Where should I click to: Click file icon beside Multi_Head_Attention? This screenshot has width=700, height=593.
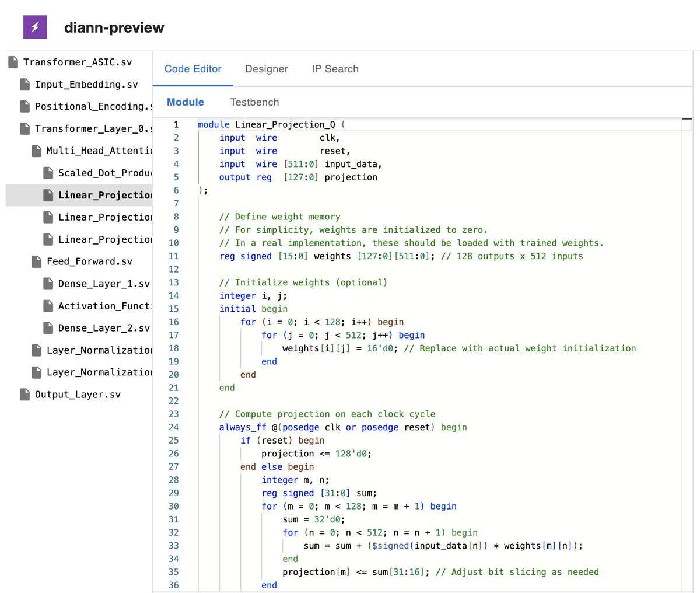36,151
